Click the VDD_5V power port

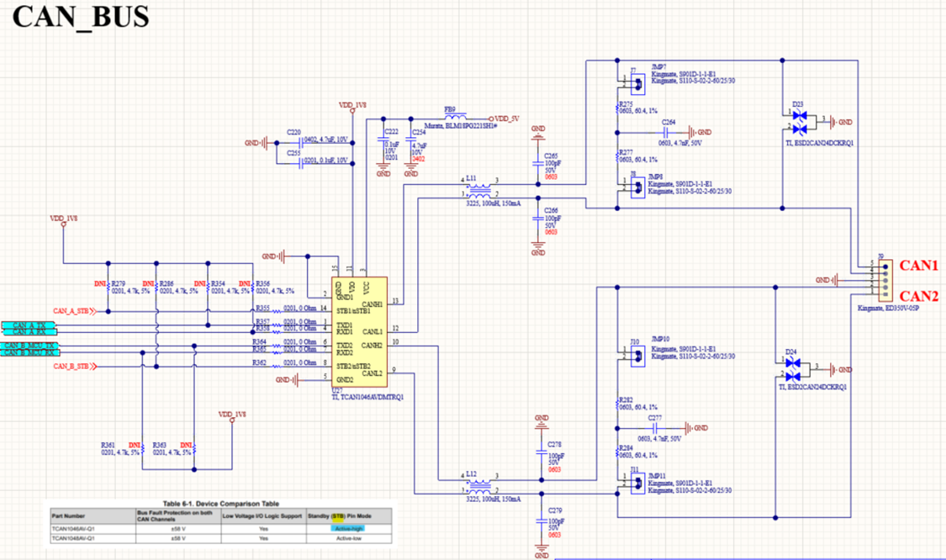coord(504,119)
